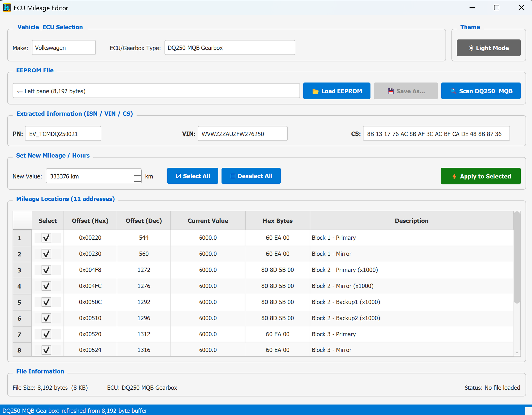Toggle checkbox for offset 0x004F8 row
The width and height of the screenshot is (532, 415).
tap(46, 270)
